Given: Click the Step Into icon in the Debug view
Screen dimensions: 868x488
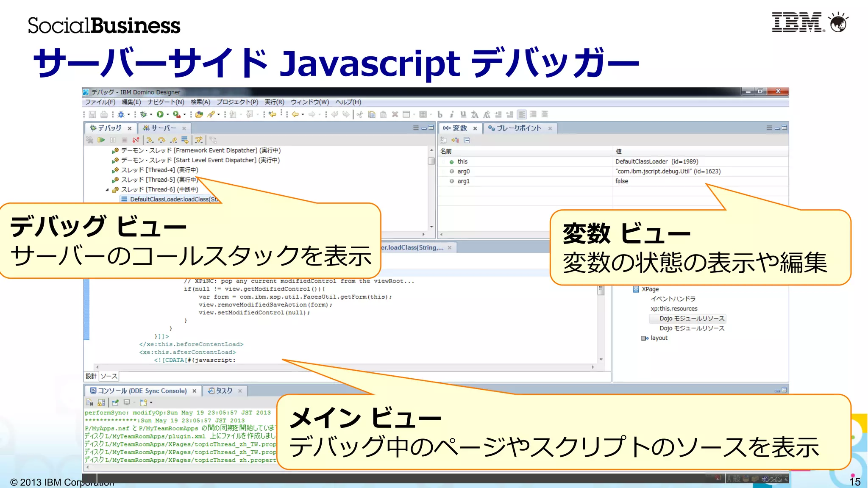Looking at the screenshot, I should tap(150, 140).
